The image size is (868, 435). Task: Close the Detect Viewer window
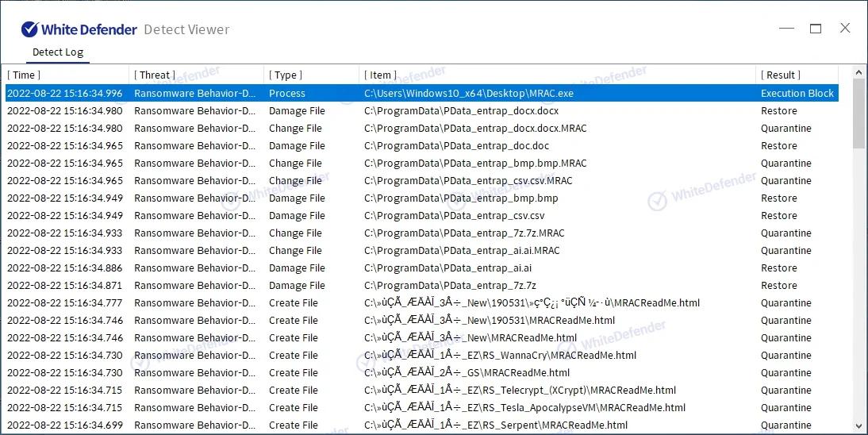(845, 29)
